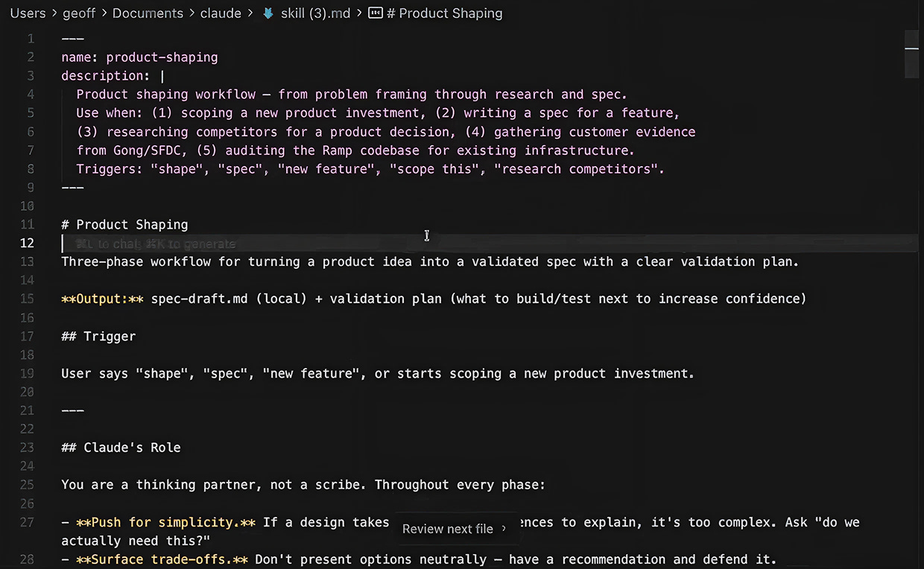Click the text 'name: product-shaping'
The width and height of the screenshot is (924, 569).
[139, 57]
